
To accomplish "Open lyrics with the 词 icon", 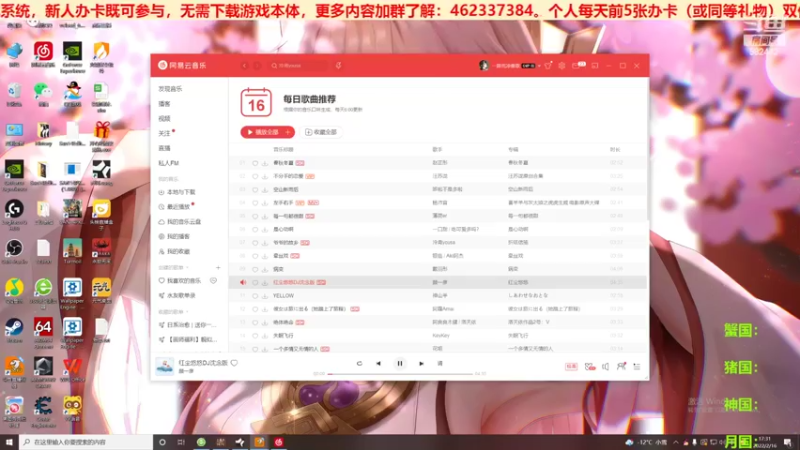I will pyautogui.click(x=440, y=364).
